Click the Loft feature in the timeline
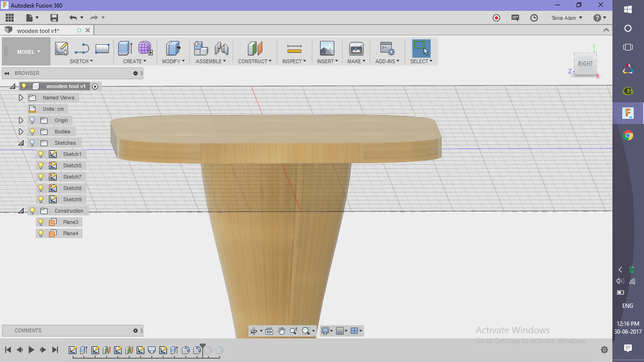644x362 pixels. [152, 350]
